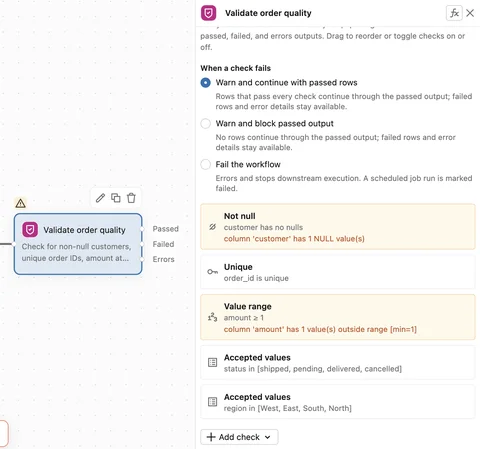
Task: Click list icon of status Accepted values
Action: pyautogui.click(x=213, y=362)
